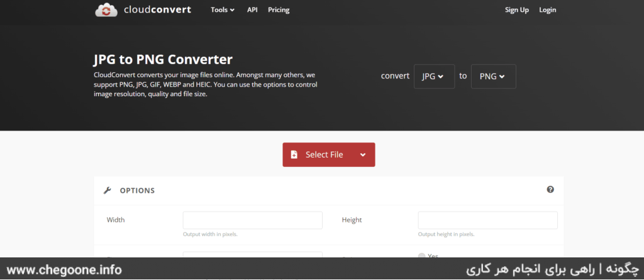Click the help question mark icon in Options
644x280 pixels.
point(550,190)
